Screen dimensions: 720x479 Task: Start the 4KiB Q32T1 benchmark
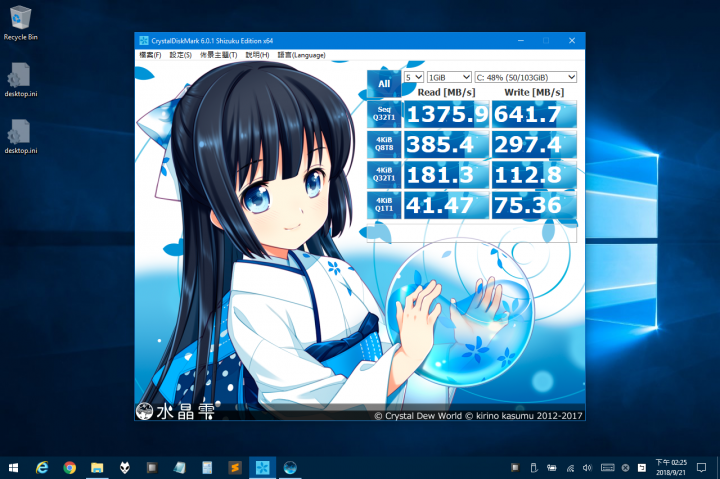pyautogui.click(x=384, y=175)
